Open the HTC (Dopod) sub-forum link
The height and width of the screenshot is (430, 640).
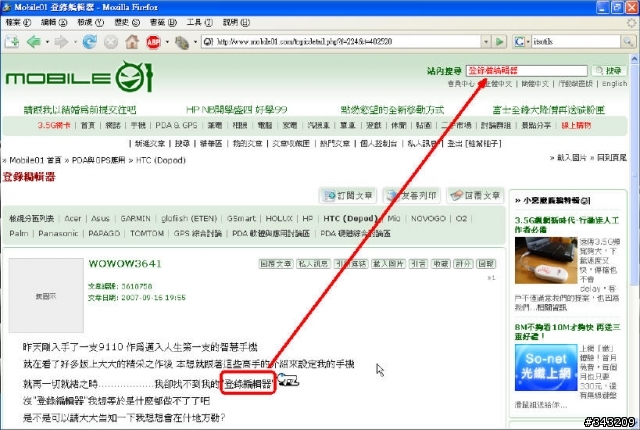[x=350, y=219]
